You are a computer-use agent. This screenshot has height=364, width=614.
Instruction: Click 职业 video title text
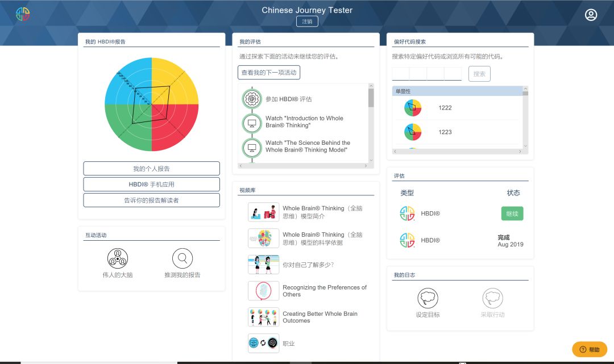(x=289, y=344)
